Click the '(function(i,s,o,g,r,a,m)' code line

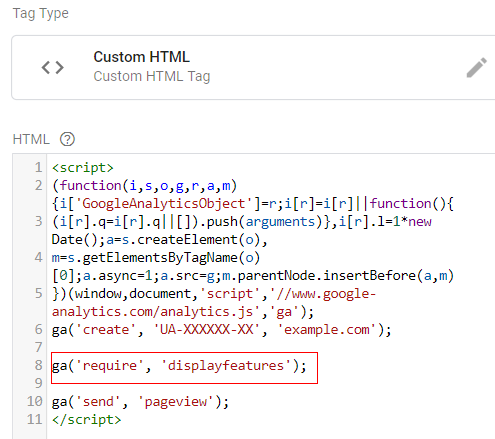tap(144, 186)
